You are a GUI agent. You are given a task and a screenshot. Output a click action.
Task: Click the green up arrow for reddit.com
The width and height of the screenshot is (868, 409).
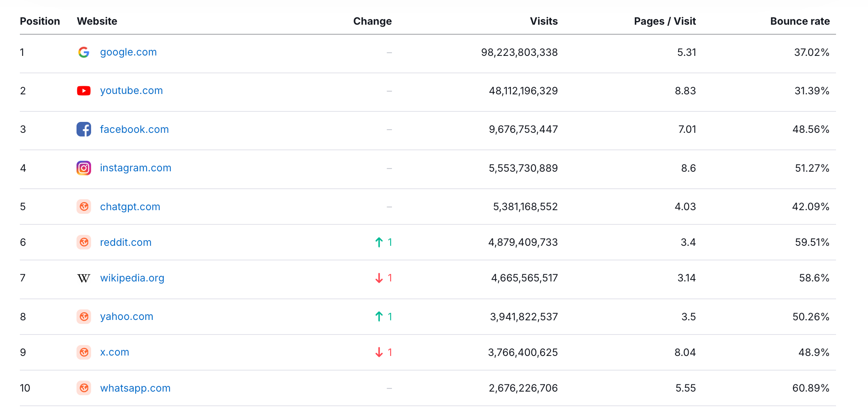(x=379, y=242)
